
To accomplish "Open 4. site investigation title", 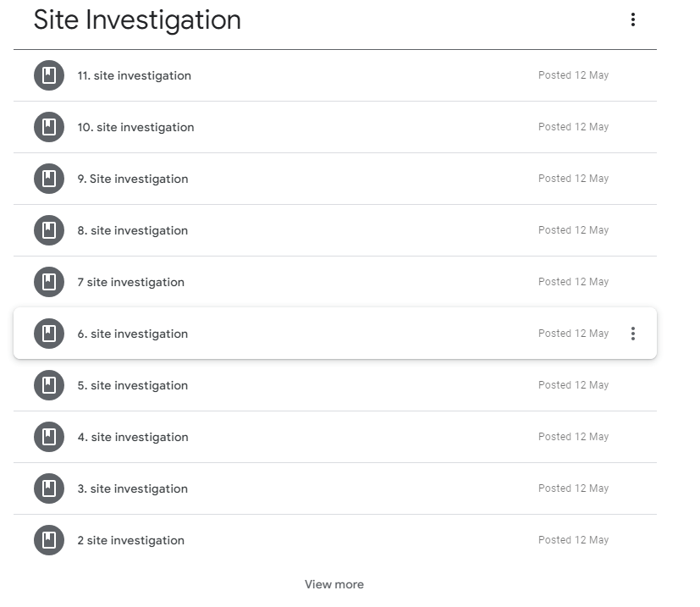I will tap(133, 437).
